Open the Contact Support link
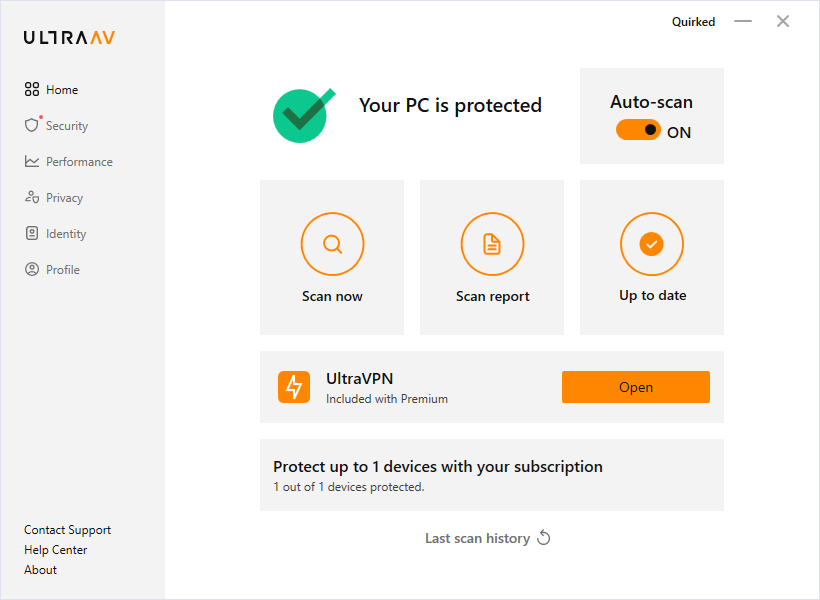This screenshot has height=600, width=820. point(67,530)
